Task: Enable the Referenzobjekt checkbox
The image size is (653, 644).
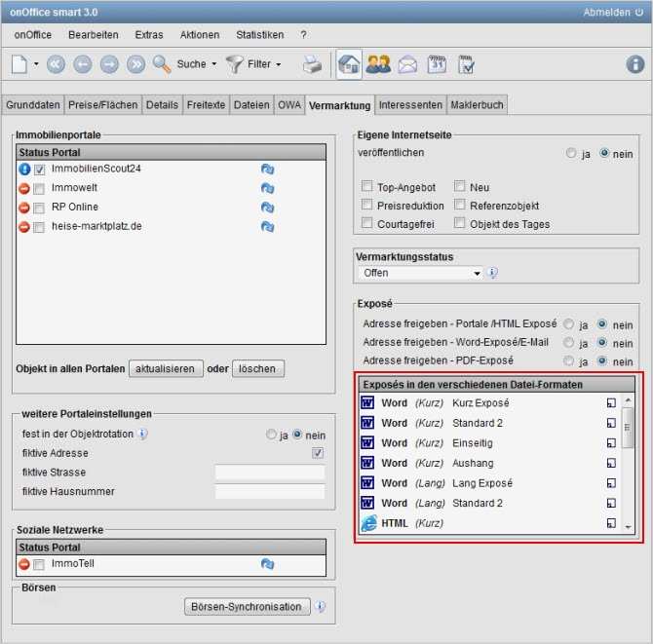Action: [459, 205]
